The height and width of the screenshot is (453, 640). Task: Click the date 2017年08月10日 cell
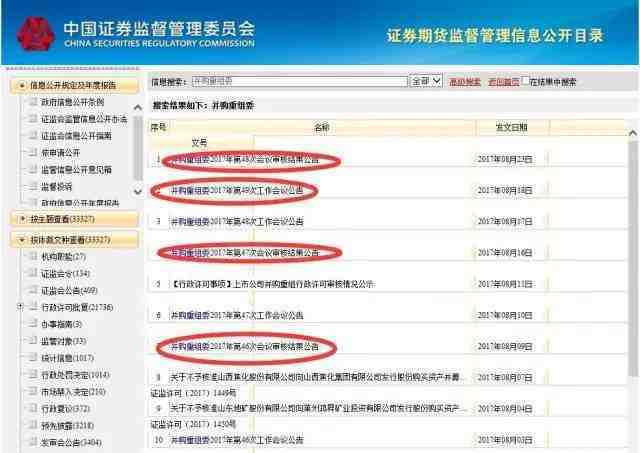pos(505,315)
